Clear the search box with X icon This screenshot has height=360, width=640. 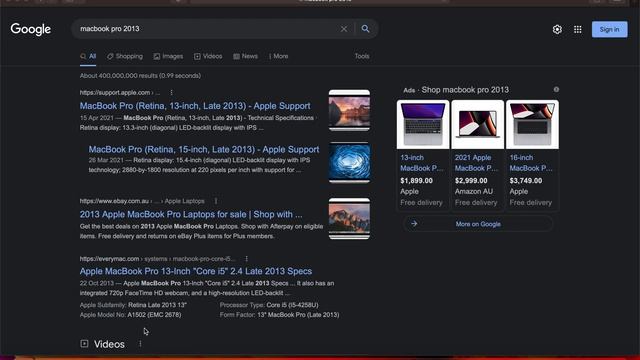344,29
